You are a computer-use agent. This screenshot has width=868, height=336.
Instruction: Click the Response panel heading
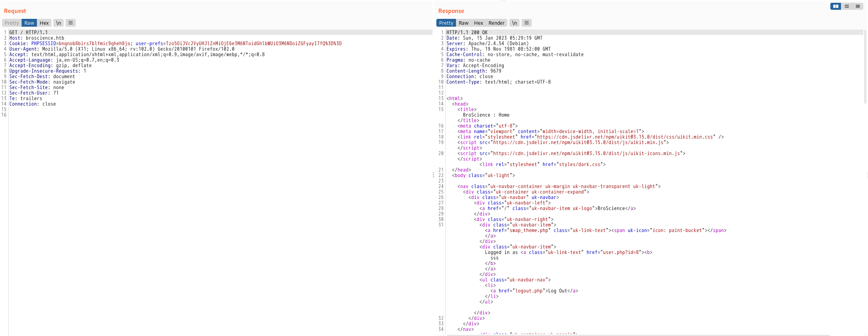tap(451, 11)
